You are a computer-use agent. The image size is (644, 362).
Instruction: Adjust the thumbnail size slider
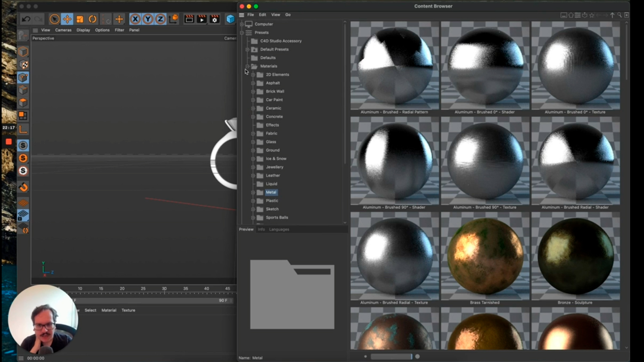pyautogui.click(x=392, y=356)
